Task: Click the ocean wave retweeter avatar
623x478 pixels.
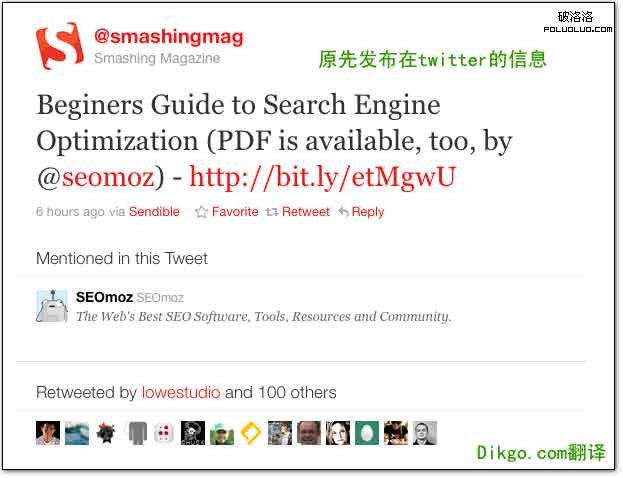Action: [77, 433]
